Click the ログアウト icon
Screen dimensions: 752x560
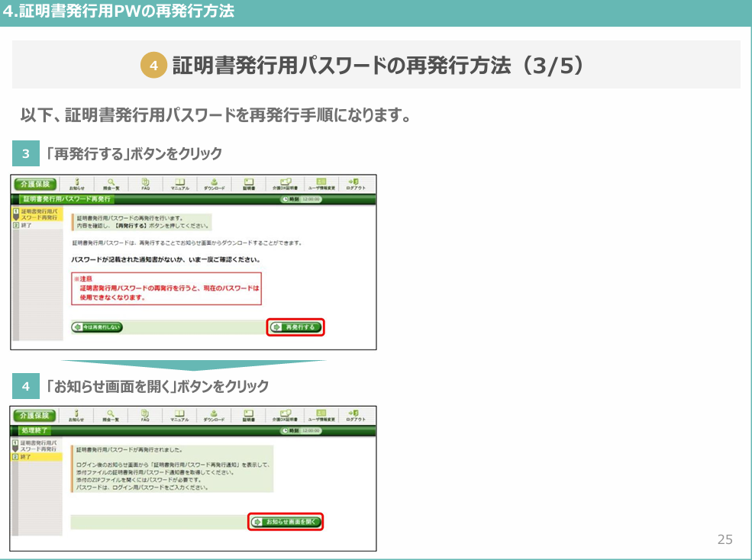(357, 183)
